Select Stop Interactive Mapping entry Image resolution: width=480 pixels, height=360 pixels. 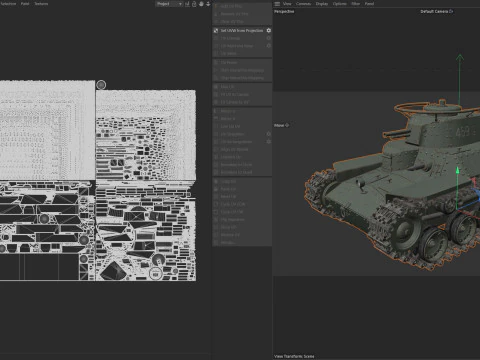click(242, 78)
